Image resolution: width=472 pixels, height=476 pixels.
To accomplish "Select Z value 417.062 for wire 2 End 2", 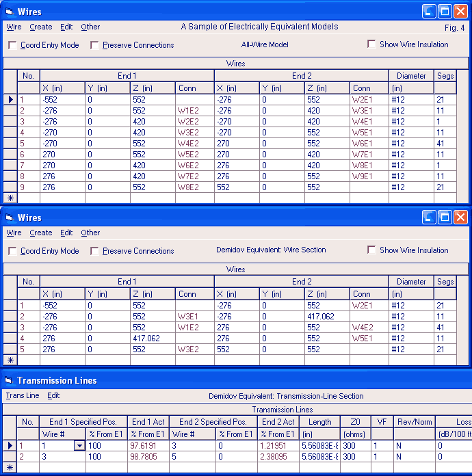I will coord(327,317).
